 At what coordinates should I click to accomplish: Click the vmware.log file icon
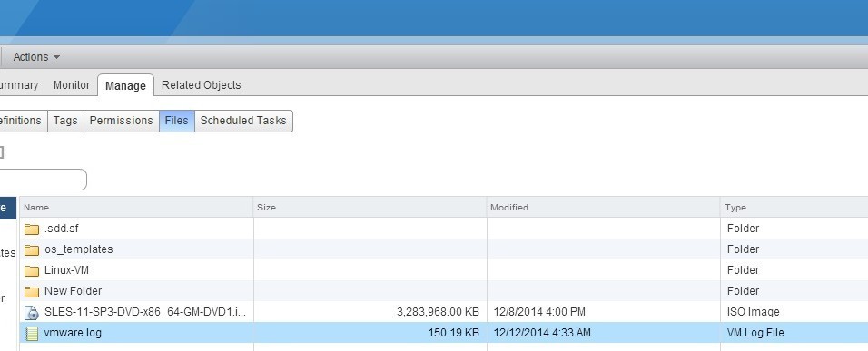32,333
